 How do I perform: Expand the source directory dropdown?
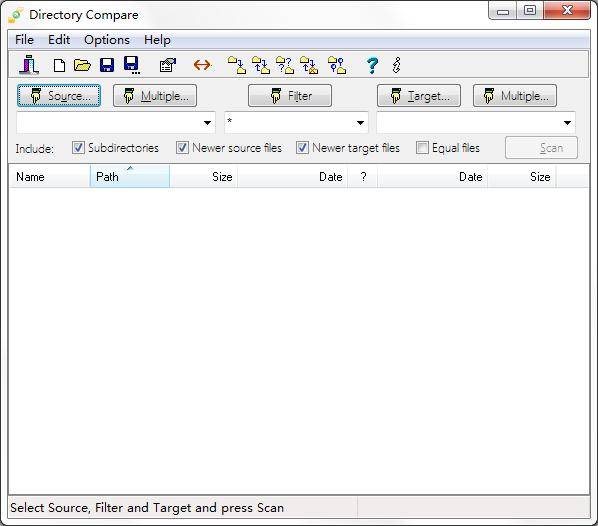207,123
